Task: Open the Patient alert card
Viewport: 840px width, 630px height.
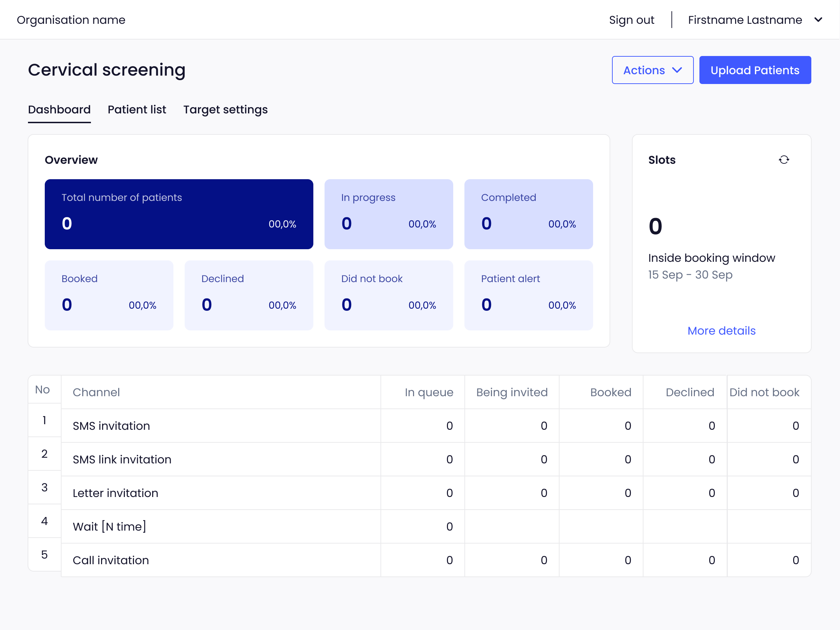Action: tap(528, 295)
